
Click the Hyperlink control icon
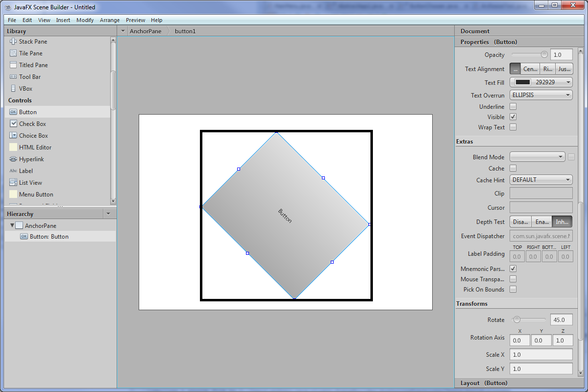pyautogui.click(x=13, y=159)
